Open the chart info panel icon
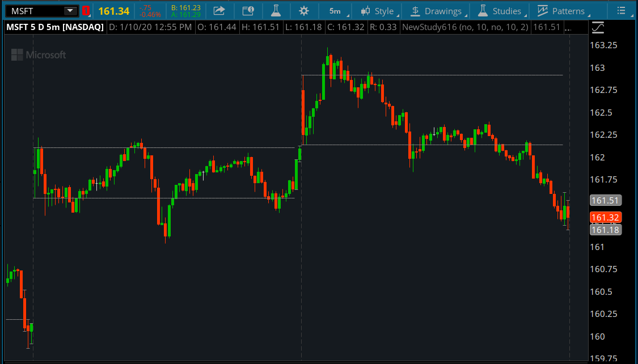 pyautogui.click(x=248, y=11)
